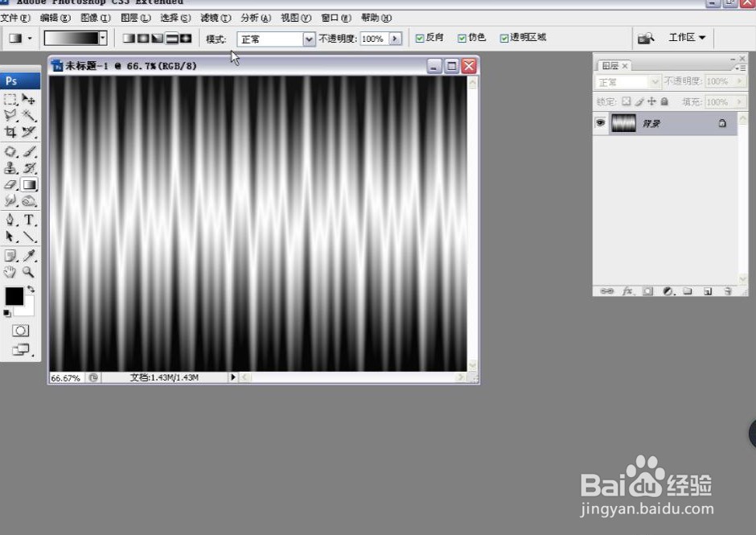
Task: Select the Slice tool
Action: pyautogui.click(x=29, y=132)
